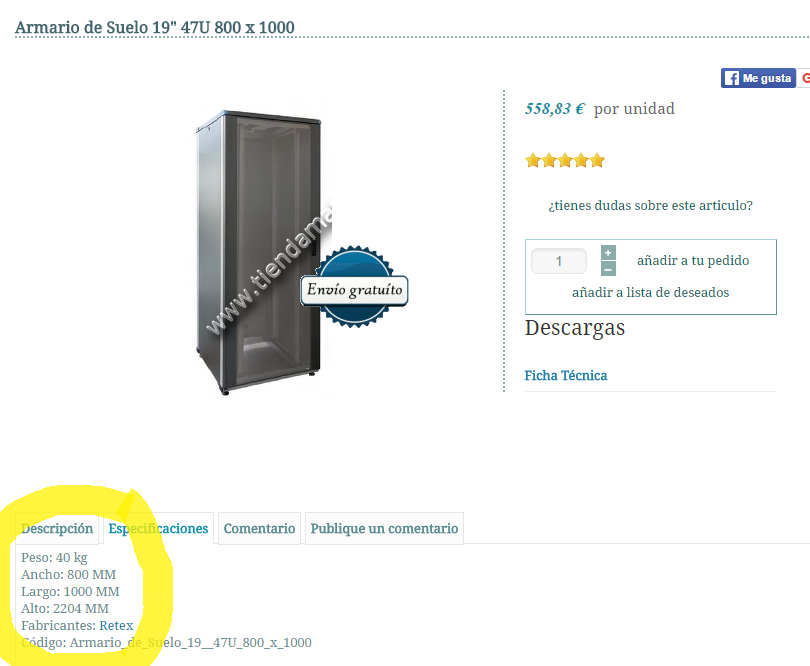
Task: Open the Descripción tab
Action: click(57, 529)
